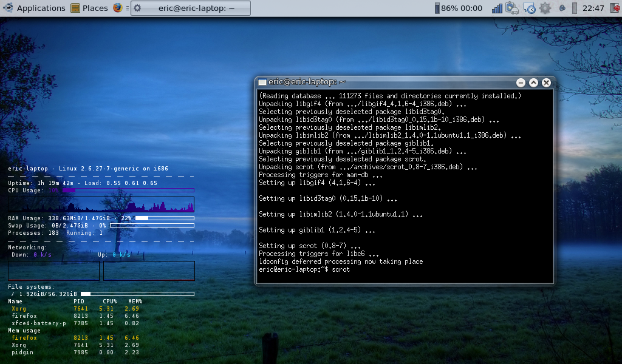The image size is (622, 364).
Task: Click the gear icon in the system tray
Action: pyautogui.click(x=545, y=8)
